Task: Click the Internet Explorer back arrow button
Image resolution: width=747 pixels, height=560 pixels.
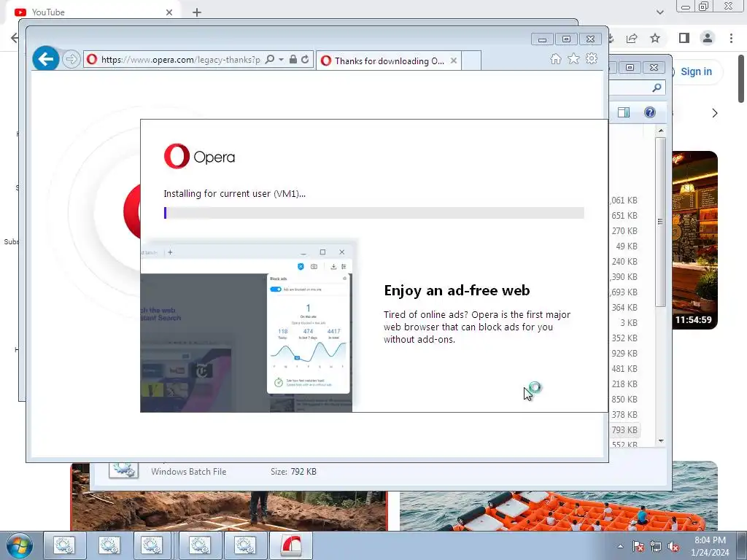Action: point(46,59)
